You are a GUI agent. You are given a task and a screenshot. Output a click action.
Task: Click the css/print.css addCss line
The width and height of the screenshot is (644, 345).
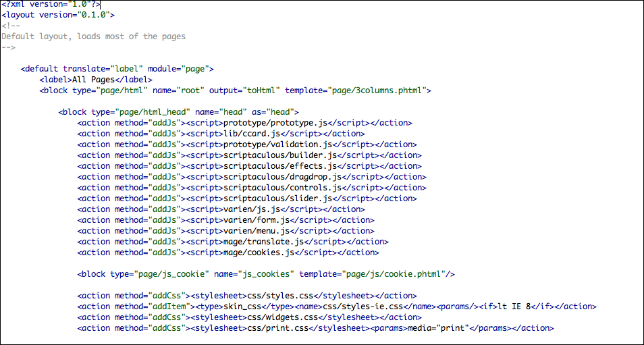pos(316,328)
